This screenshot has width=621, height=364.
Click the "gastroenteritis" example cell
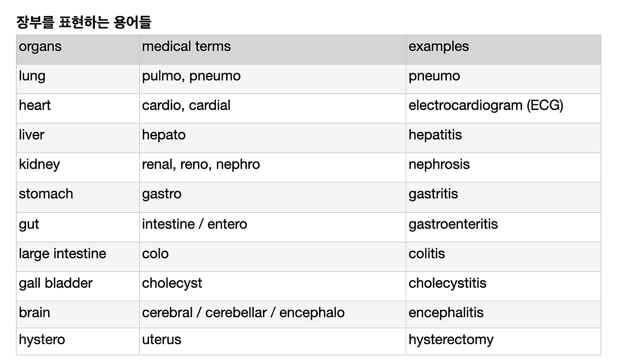point(453,224)
